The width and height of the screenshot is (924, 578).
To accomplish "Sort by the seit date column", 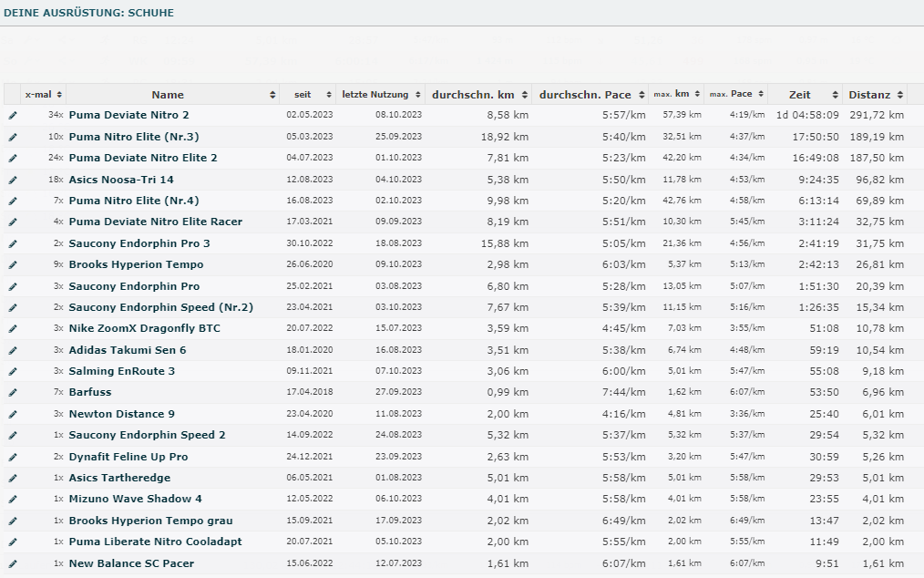I will 303,95.
